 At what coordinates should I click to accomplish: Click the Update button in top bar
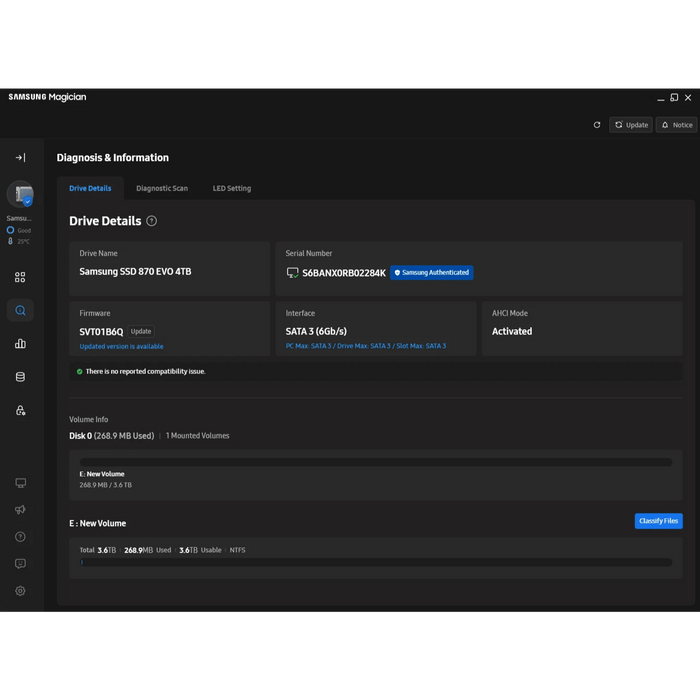631,125
